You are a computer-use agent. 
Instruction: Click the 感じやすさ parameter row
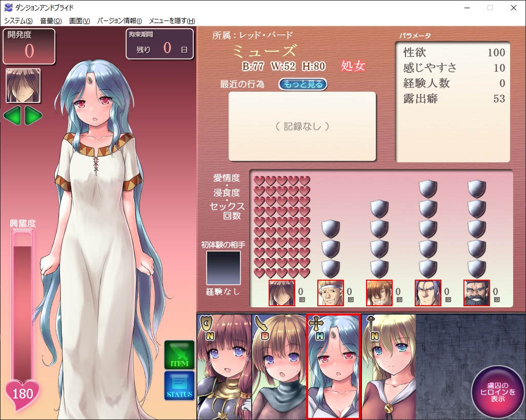[454, 68]
